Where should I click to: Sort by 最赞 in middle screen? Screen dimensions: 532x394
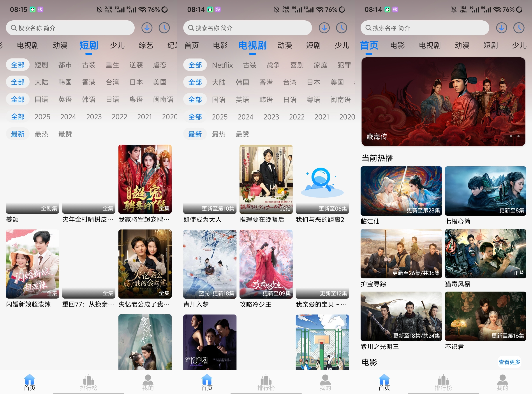coord(242,134)
